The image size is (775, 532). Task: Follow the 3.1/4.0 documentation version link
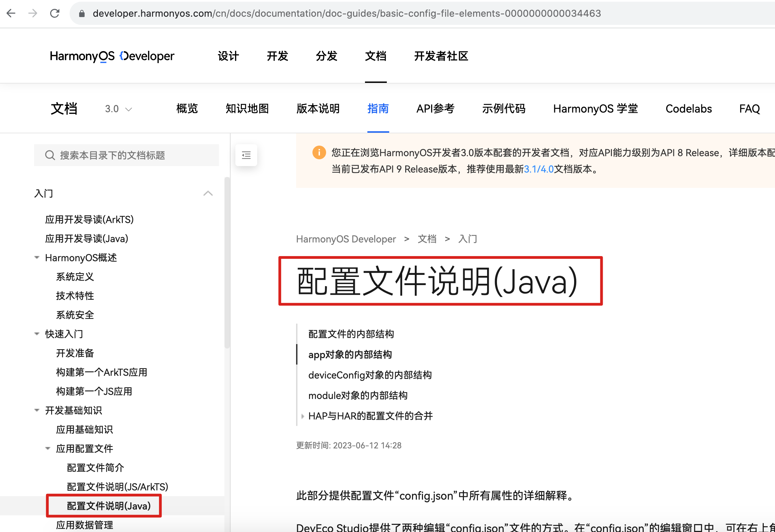[539, 169]
